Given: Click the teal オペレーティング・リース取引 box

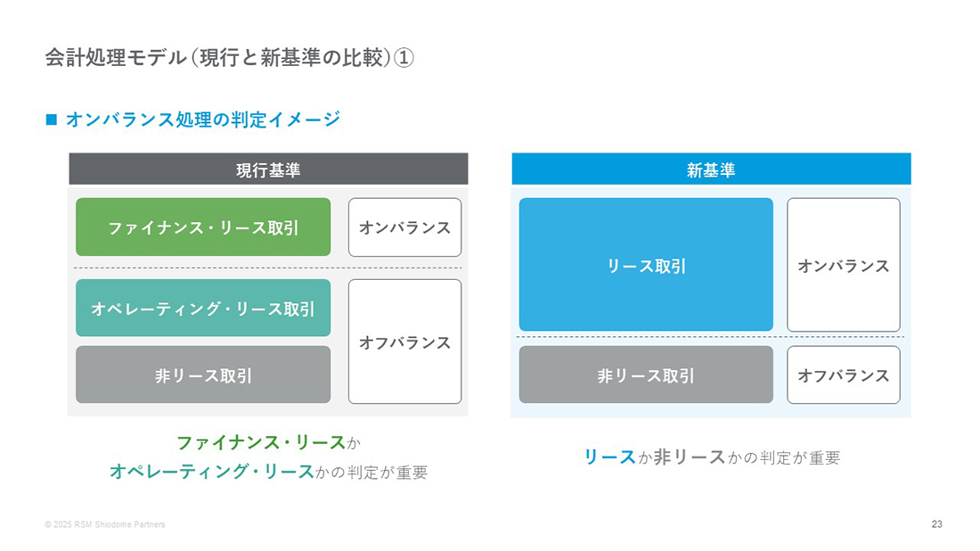Looking at the screenshot, I should tap(203, 308).
